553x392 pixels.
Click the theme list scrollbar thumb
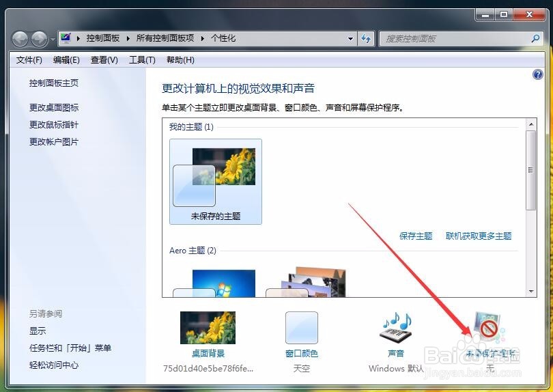pos(530,171)
